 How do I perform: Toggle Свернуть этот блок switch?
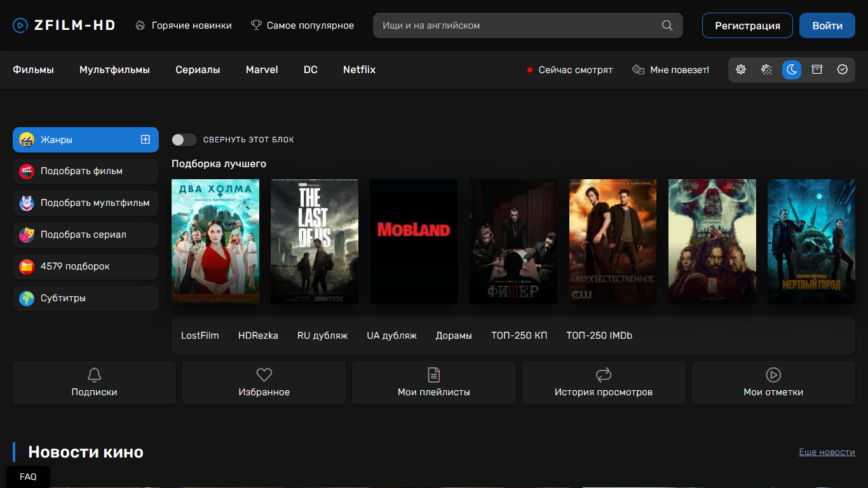click(x=184, y=140)
